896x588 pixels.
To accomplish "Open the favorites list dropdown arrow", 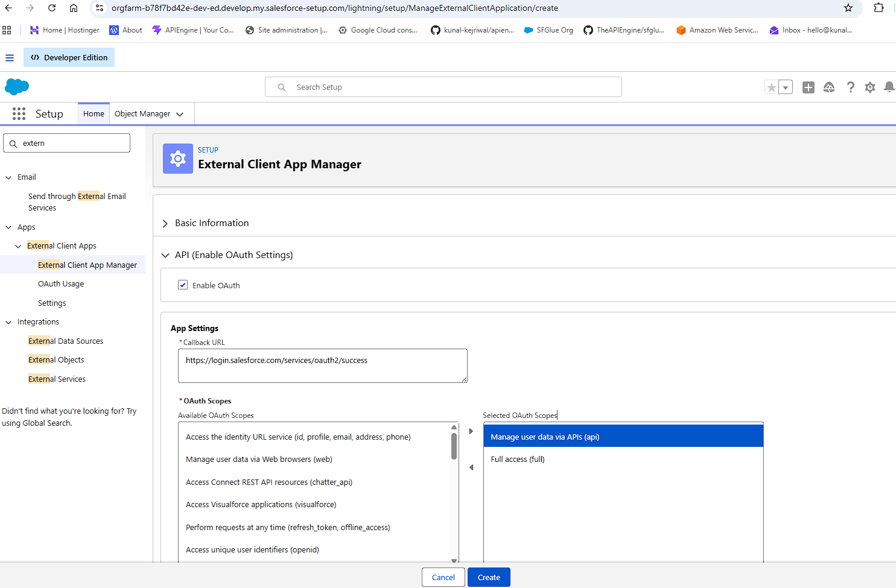I will pyautogui.click(x=786, y=87).
